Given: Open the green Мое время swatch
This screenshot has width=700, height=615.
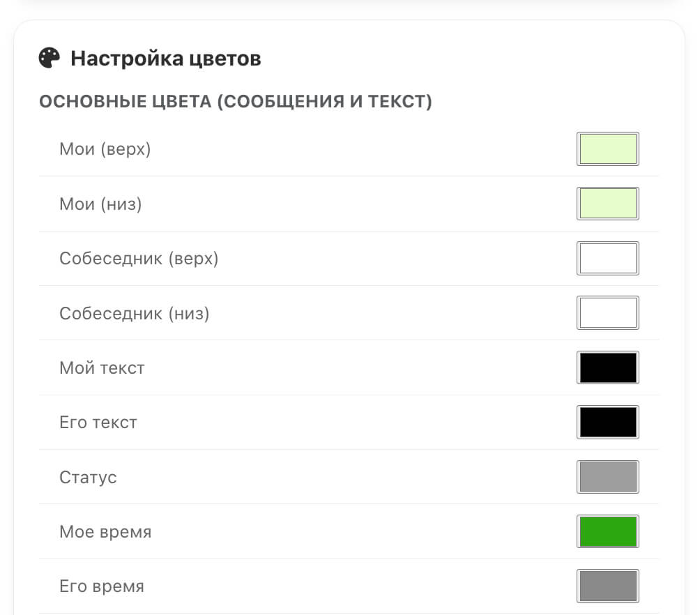Looking at the screenshot, I should [x=607, y=531].
